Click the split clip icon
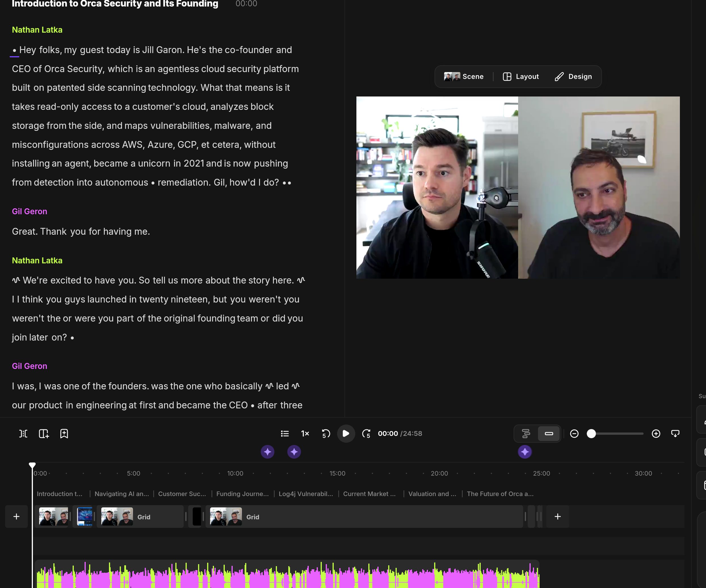The height and width of the screenshot is (588, 706). [x=23, y=434]
